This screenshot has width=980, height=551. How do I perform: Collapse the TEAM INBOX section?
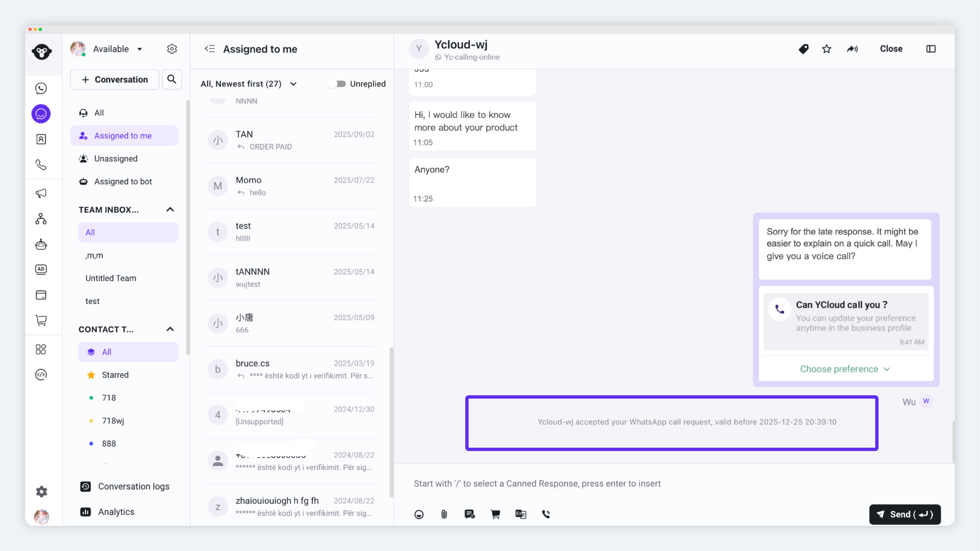pos(170,209)
